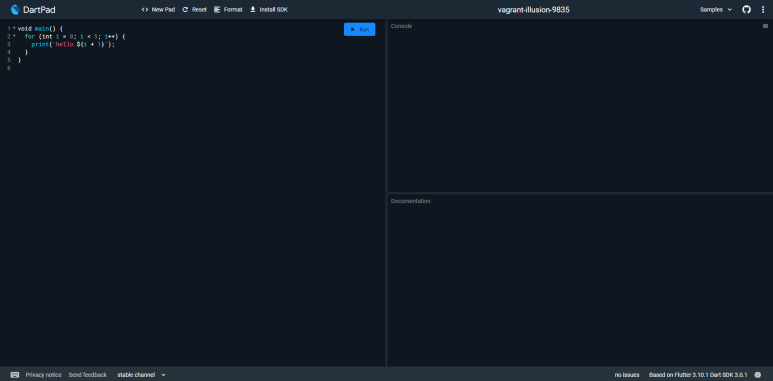
Task: Place cursor in the print statement line
Action: click(x=73, y=44)
